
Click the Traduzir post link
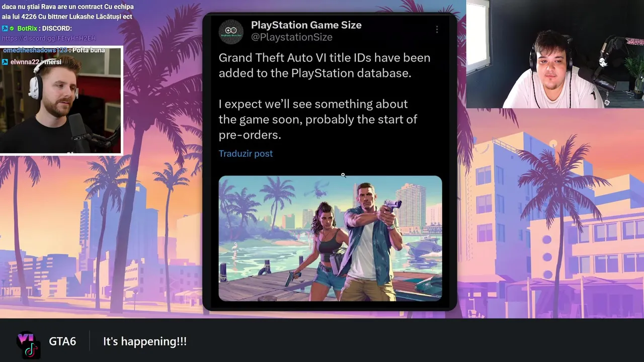(246, 153)
